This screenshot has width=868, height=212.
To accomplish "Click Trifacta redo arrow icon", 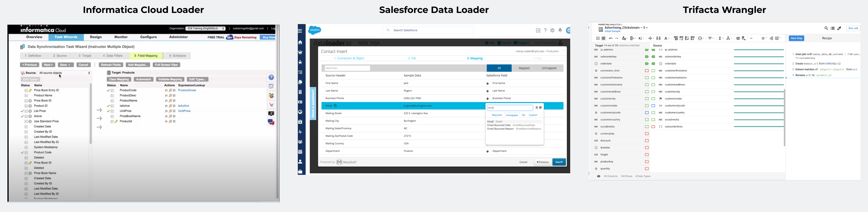I will [x=617, y=38].
